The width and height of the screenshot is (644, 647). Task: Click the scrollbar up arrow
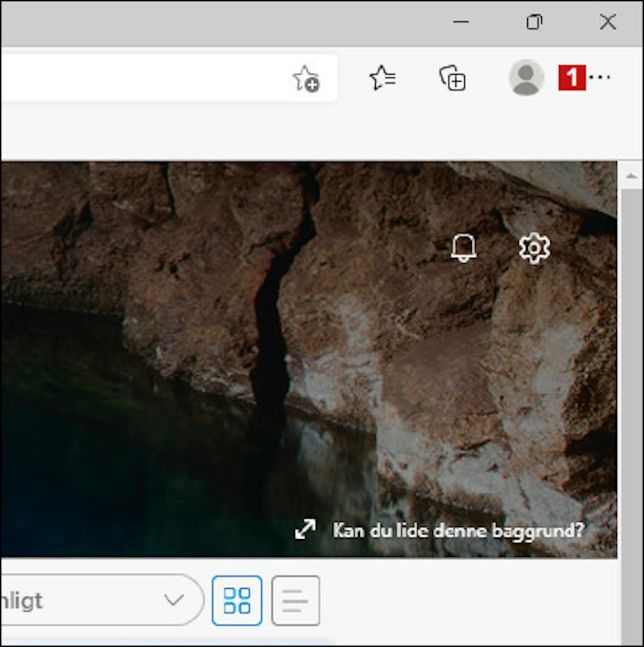coord(631,176)
